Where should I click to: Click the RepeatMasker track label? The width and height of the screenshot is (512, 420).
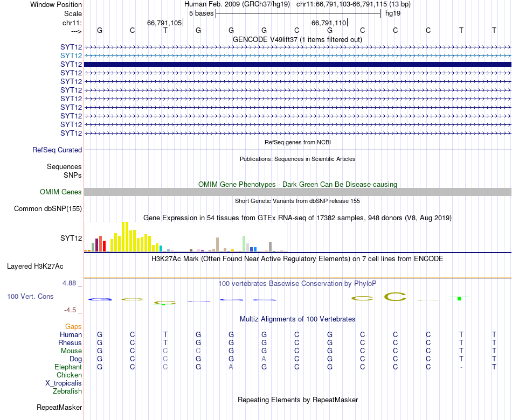click(x=59, y=407)
